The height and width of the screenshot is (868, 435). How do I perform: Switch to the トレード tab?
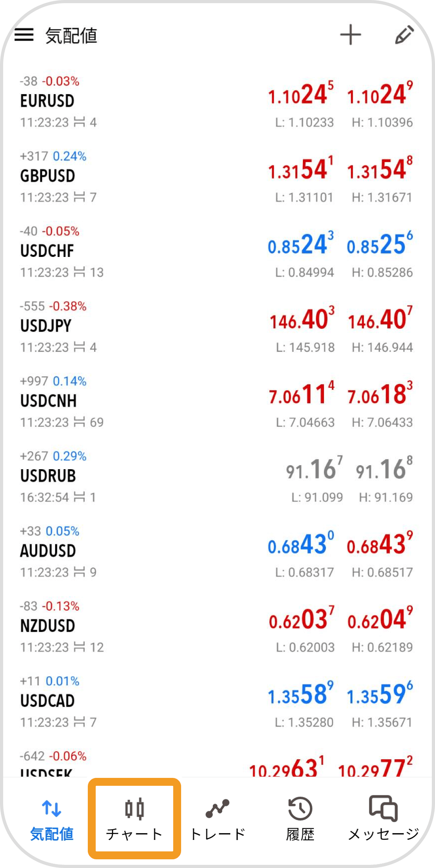point(217,834)
